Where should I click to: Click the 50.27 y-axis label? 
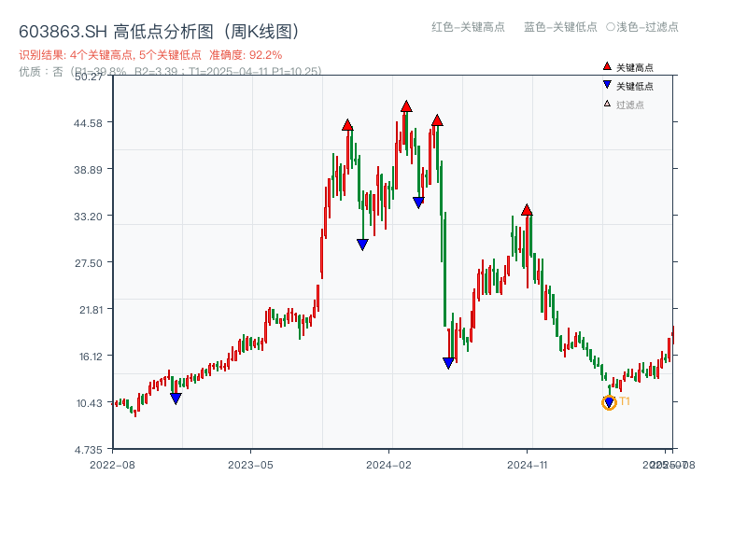89,79
